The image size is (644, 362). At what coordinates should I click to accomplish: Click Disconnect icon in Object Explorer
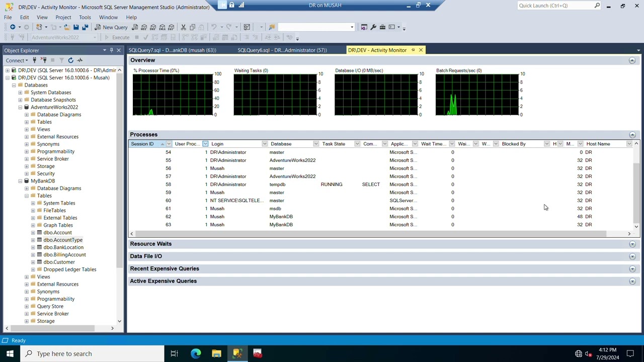click(x=43, y=60)
